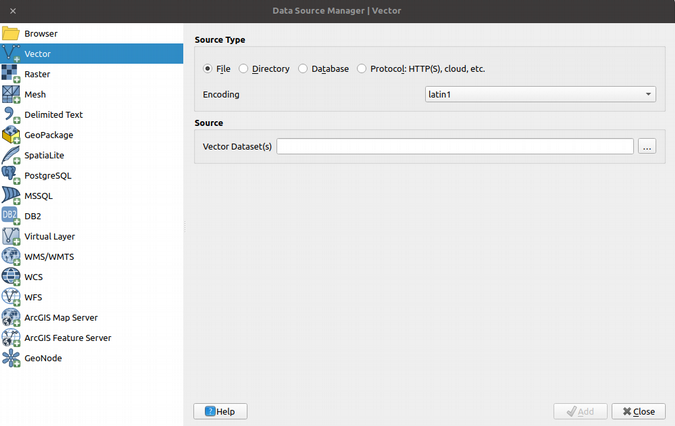Select the PostgreSQL elephant icon
Screen dimensions: 675x426
pos(11,176)
